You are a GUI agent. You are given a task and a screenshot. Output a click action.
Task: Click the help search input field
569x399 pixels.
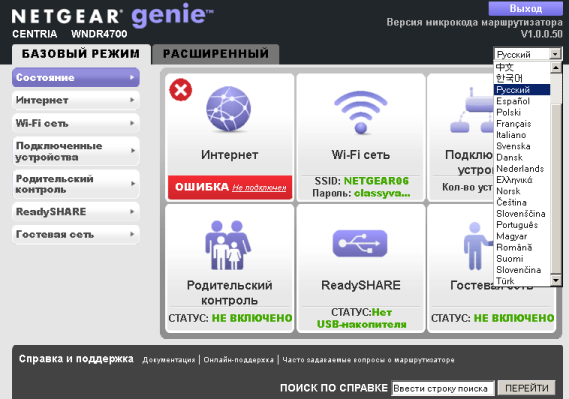point(443,388)
